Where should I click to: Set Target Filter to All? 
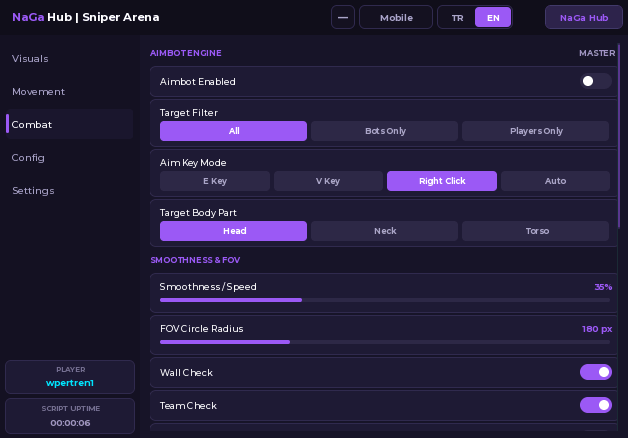tap(233, 131)
